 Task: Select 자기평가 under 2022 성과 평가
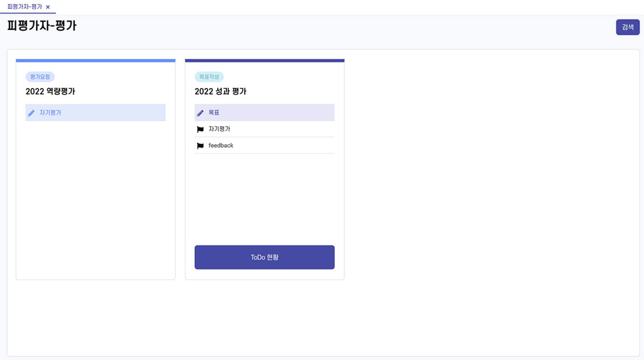[x=264, y=129]
